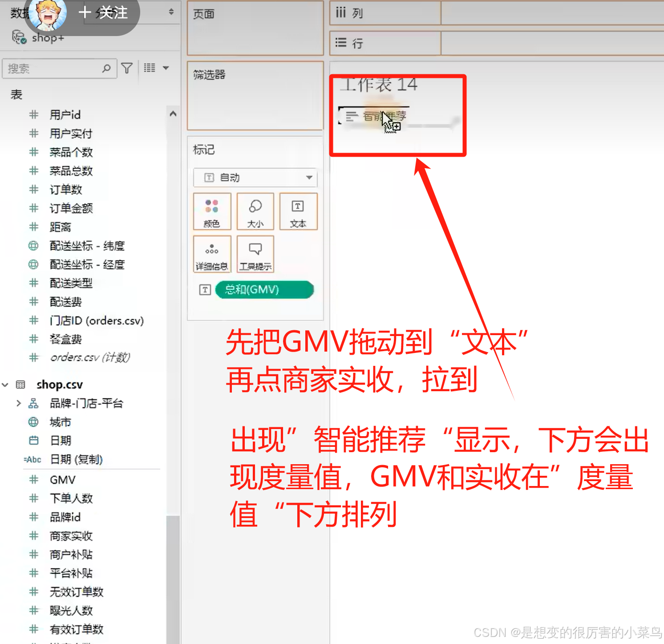Select the 用户实付 field
This screenshot has height=644, width=664.
click(x=71, y=134)
